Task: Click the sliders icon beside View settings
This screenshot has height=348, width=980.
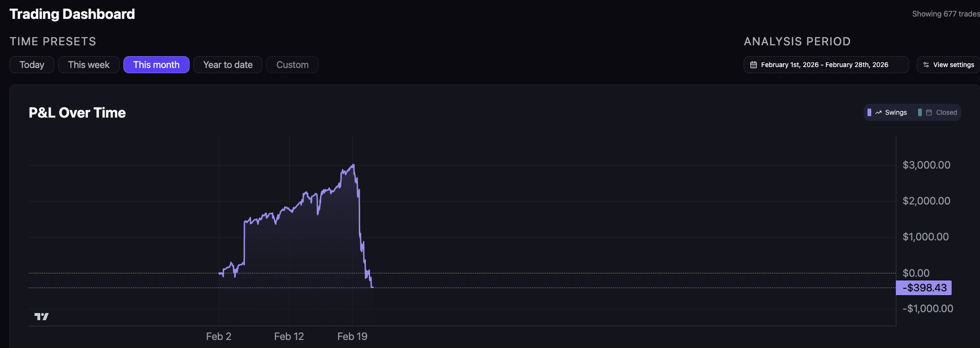Action: point(926,65)
